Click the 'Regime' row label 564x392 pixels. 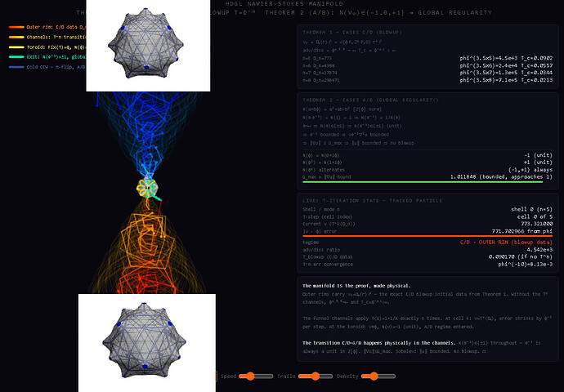coord(311,243)
